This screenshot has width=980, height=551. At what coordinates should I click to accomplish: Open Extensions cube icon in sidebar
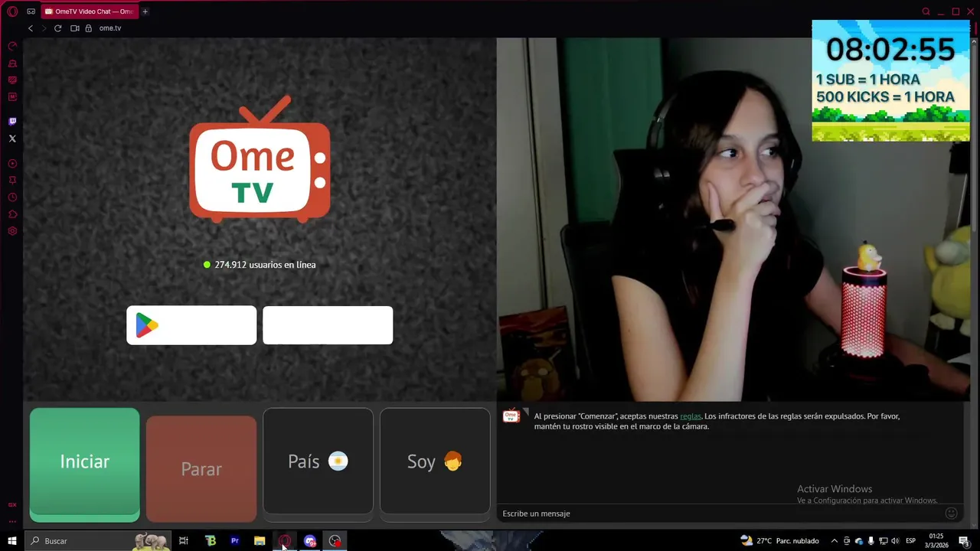[12, 214]
